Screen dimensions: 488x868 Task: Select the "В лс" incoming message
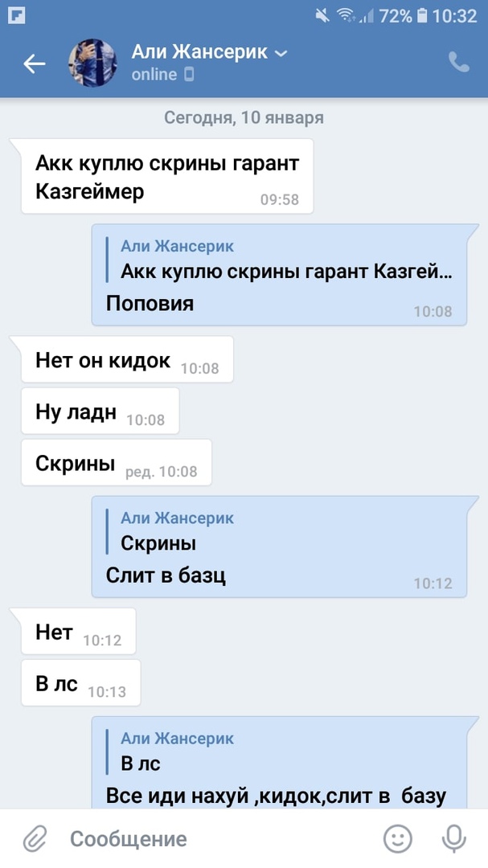point(81,684)
